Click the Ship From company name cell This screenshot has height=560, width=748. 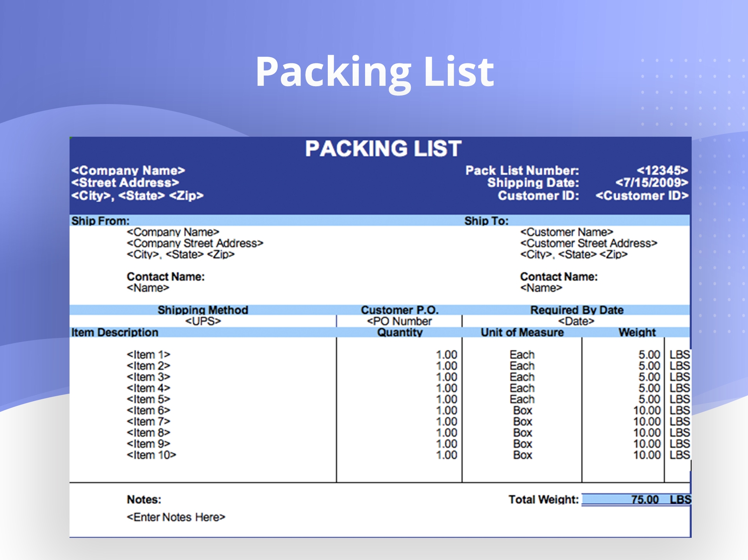[172, 232]
